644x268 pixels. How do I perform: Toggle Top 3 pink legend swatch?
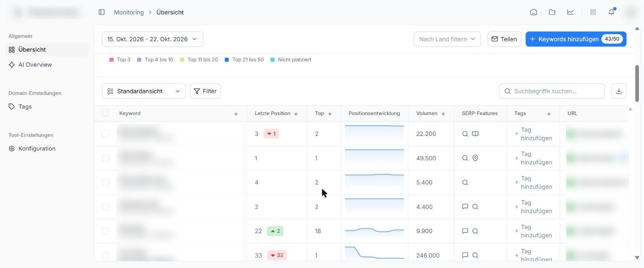tap(112, 60)
